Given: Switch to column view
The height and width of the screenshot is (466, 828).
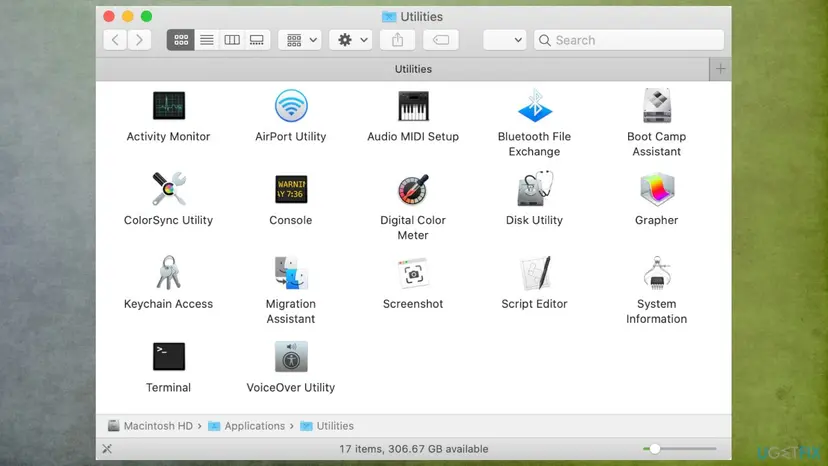Looking at the screenshot, I should (232, 40).
